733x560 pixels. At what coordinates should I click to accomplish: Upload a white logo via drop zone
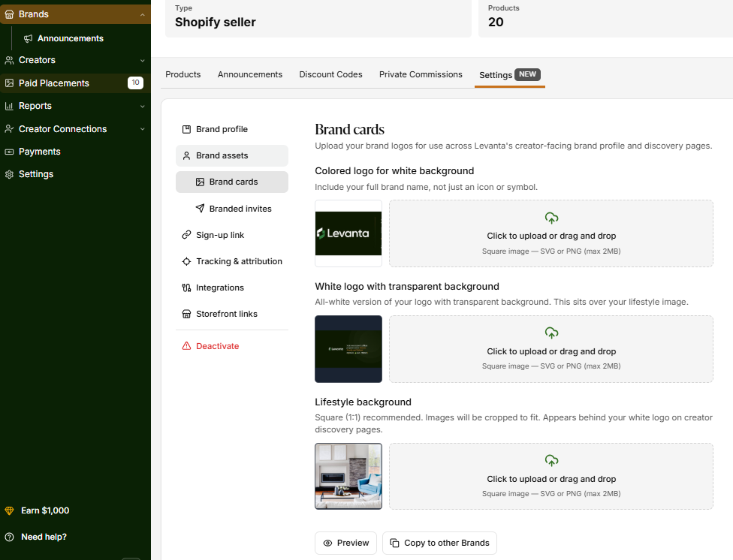tap(551, 349)
